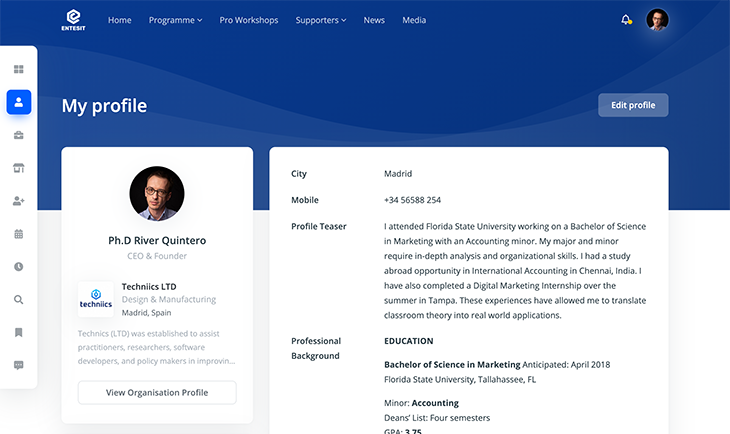Check notifications via the bell icon

(626, 20)
